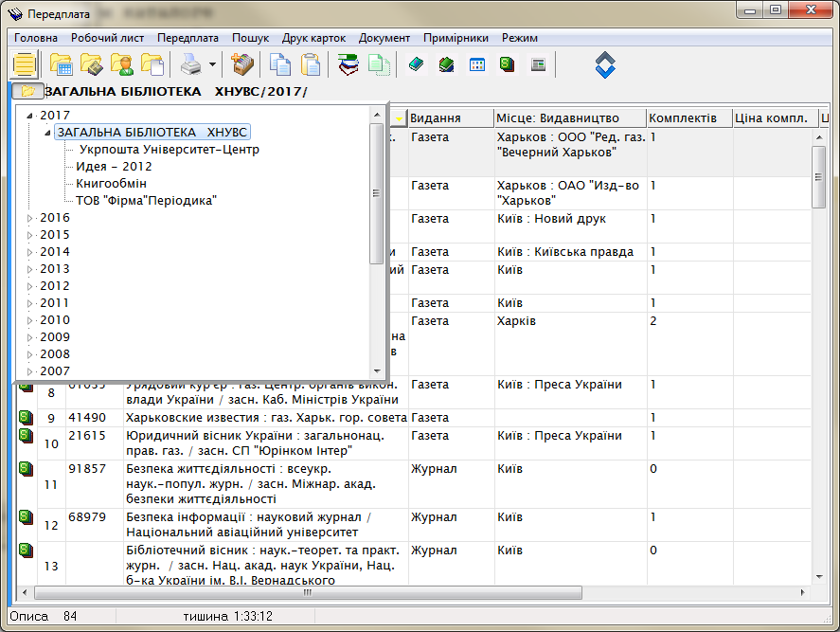
Task: Click the tree panel scroll down arrow
Action: click(x=377, y=371)
